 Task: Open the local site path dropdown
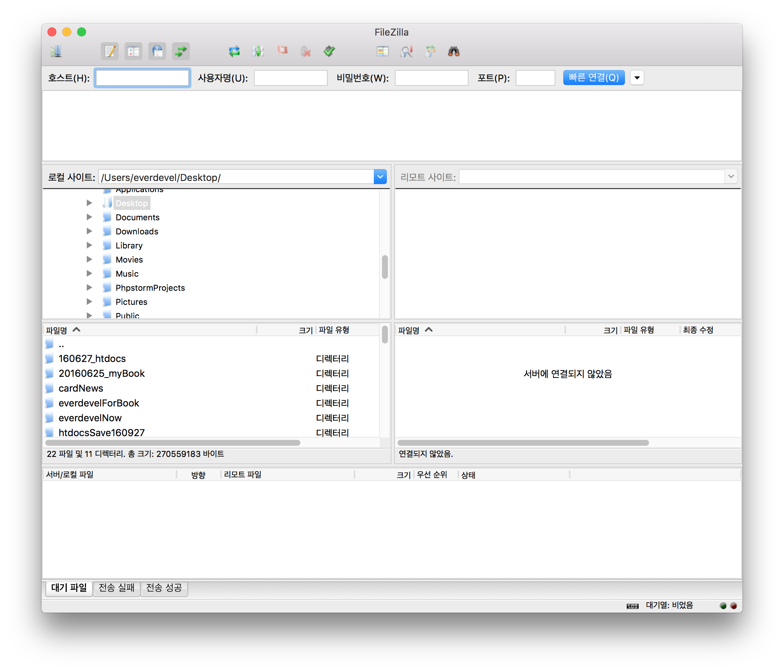380,177
